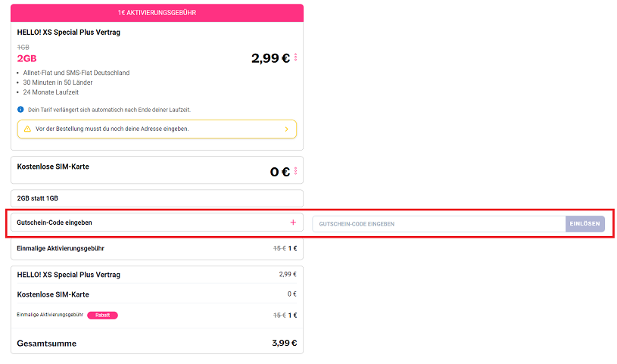This screenshot has width=617, height=364.
Task: Open three-dot options next to 0 € SIM price
Action: click(296, 171)
